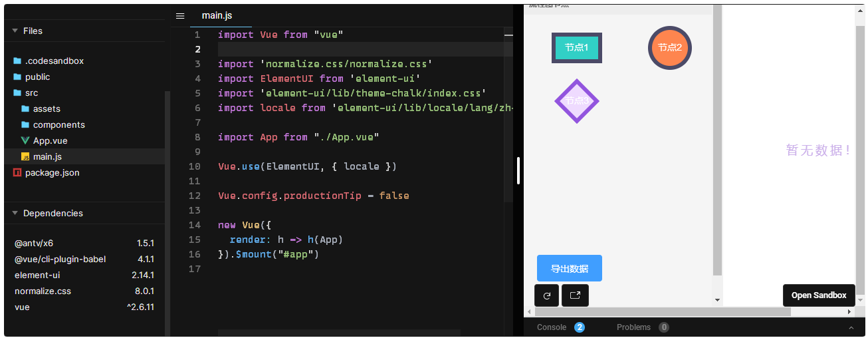Open the public folder
This screenshot has height=346, width=868.
[84, 77]
